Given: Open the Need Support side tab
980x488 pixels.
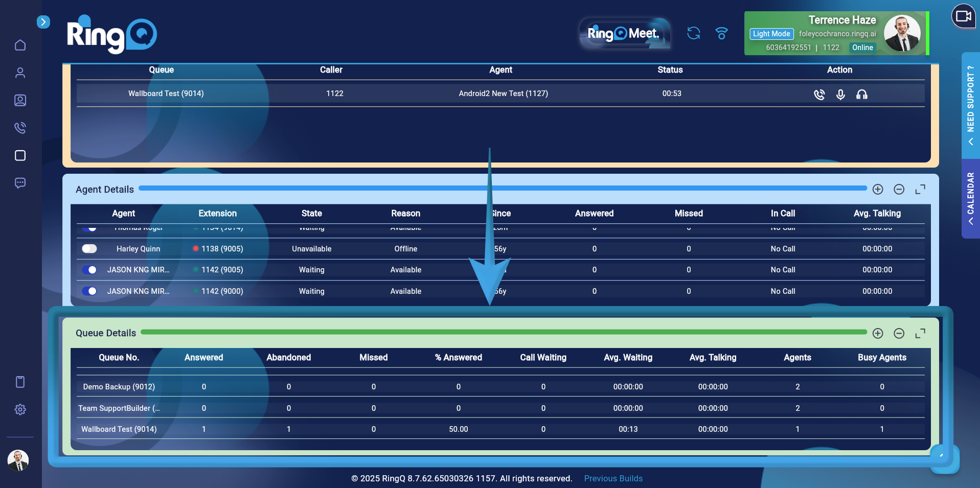Looking at the screenshot, I should [x=970, y=105].
